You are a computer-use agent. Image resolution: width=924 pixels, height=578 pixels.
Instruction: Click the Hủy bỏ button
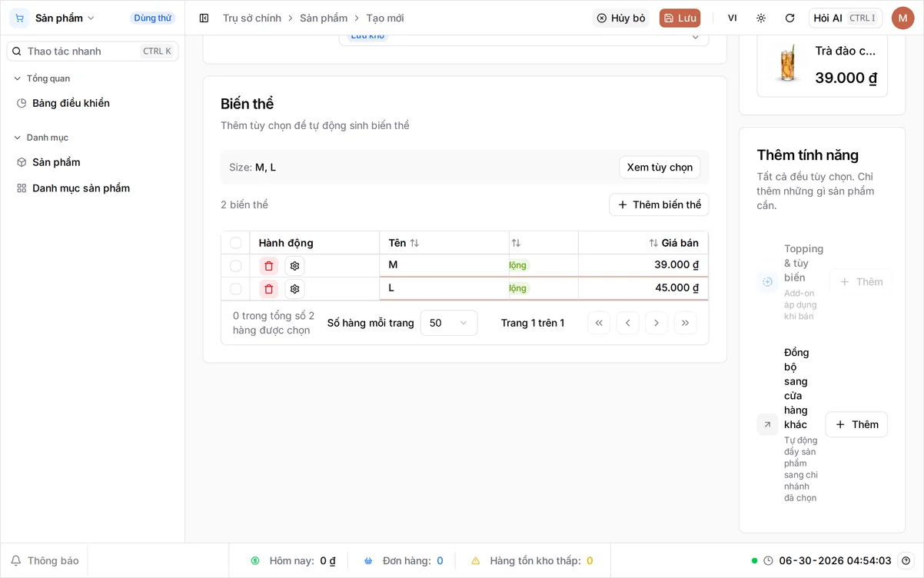(x=621, y=18)
